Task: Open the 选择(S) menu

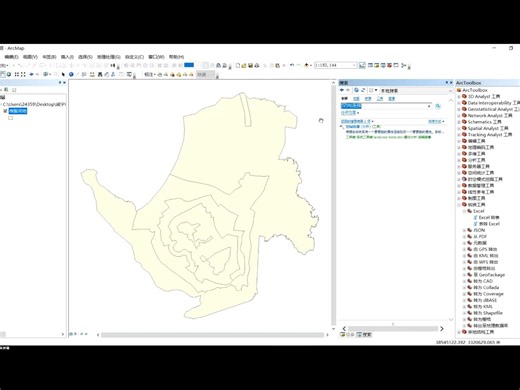Action: (x=85, y=57)
